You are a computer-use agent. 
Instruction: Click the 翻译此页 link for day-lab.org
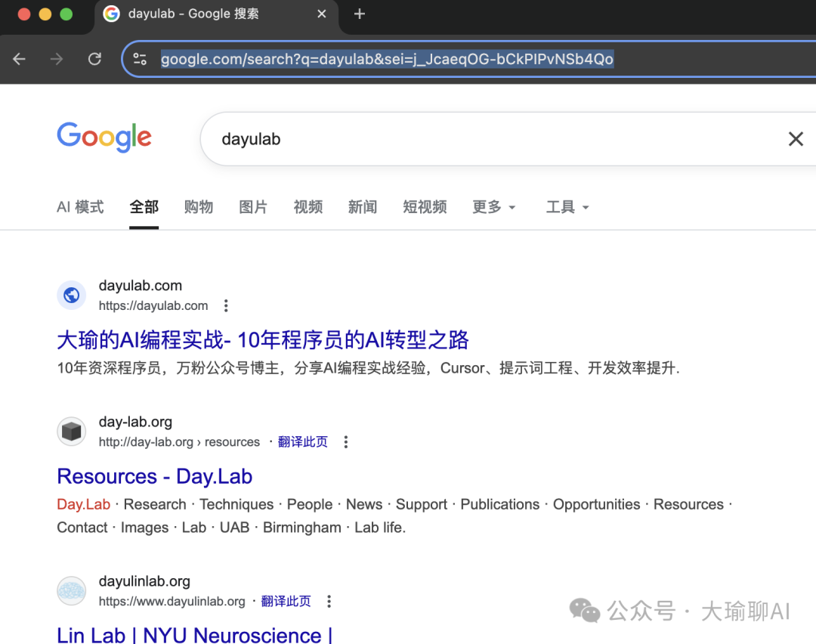point(302,441)
